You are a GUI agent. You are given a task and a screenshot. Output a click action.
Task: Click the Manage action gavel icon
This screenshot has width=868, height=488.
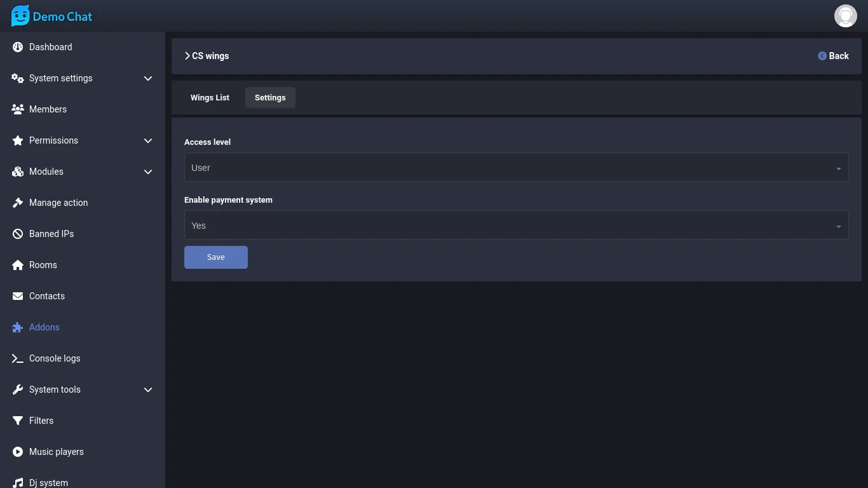click(x=18, y=203)
